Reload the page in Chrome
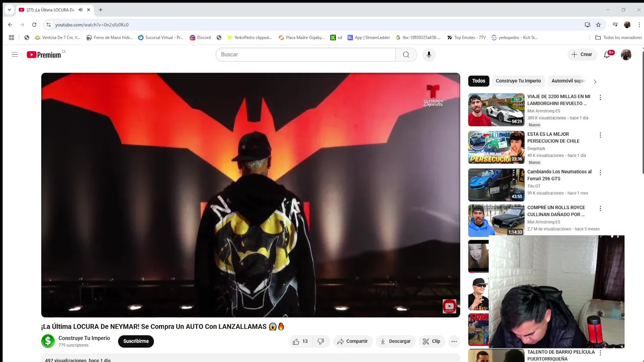 point(34,25)
